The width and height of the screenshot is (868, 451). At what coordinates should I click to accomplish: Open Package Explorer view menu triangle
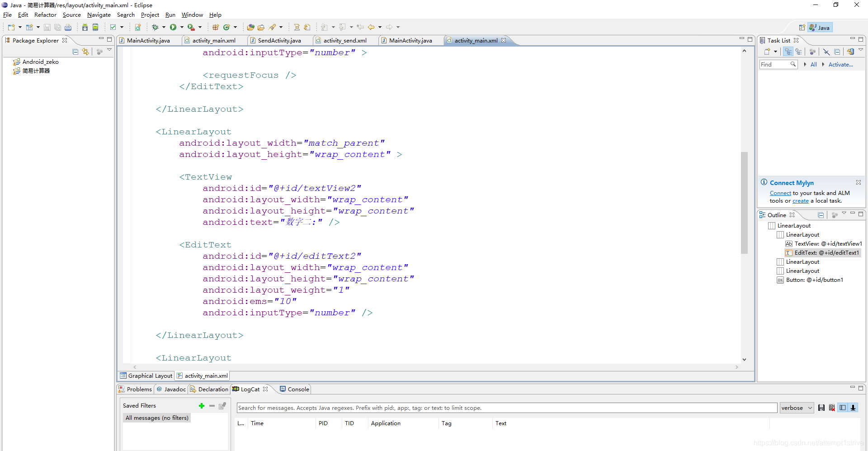[x=109, y=50]
